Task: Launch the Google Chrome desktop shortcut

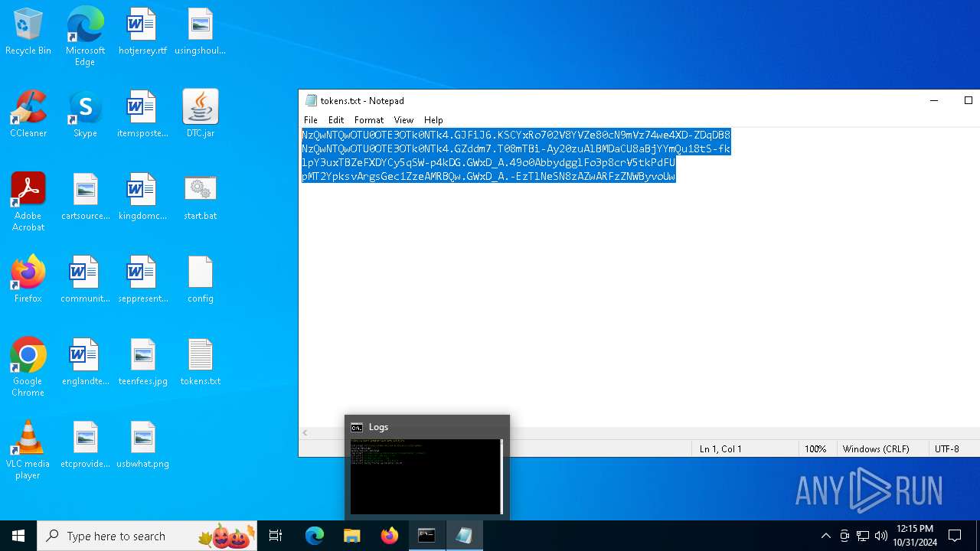Action: point(28,367)
